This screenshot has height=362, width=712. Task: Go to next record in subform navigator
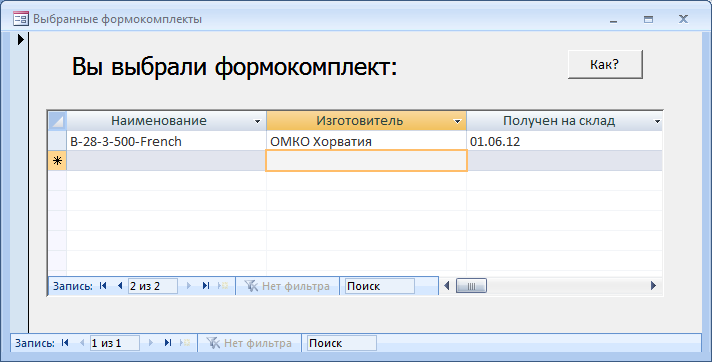[189, 286]
